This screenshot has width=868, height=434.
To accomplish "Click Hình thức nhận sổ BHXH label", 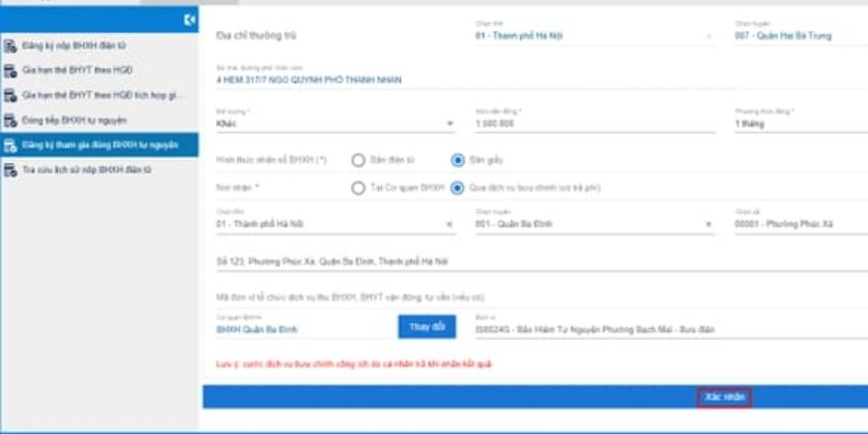I will pyautogui.click(x=271, y=160).
